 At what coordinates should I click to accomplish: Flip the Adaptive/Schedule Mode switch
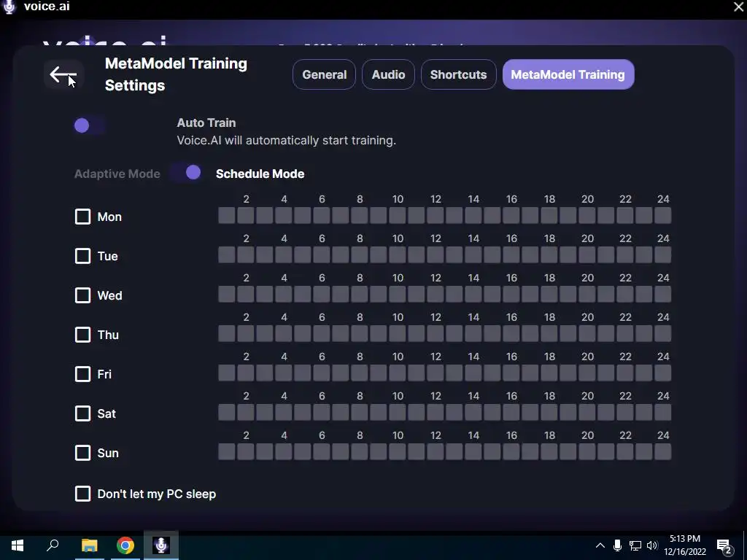[186, 173]
